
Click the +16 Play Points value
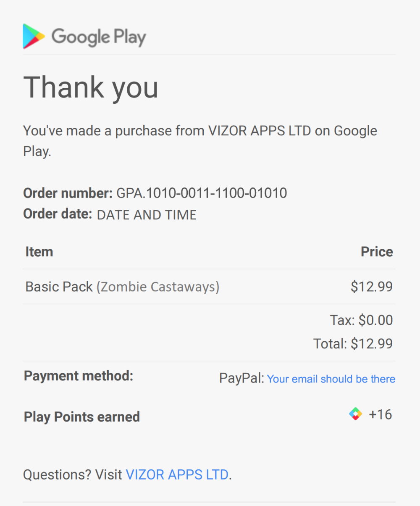(380, 415)
